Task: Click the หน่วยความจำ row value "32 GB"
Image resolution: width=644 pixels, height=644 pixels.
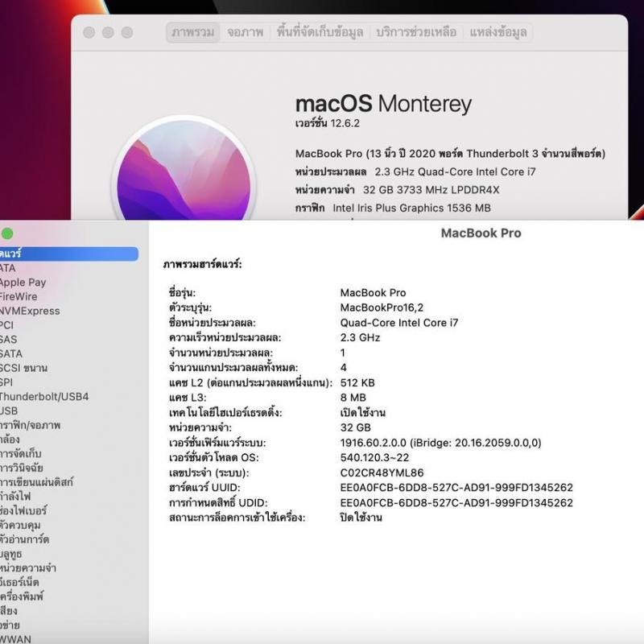Action: click(x=355, y=427)
